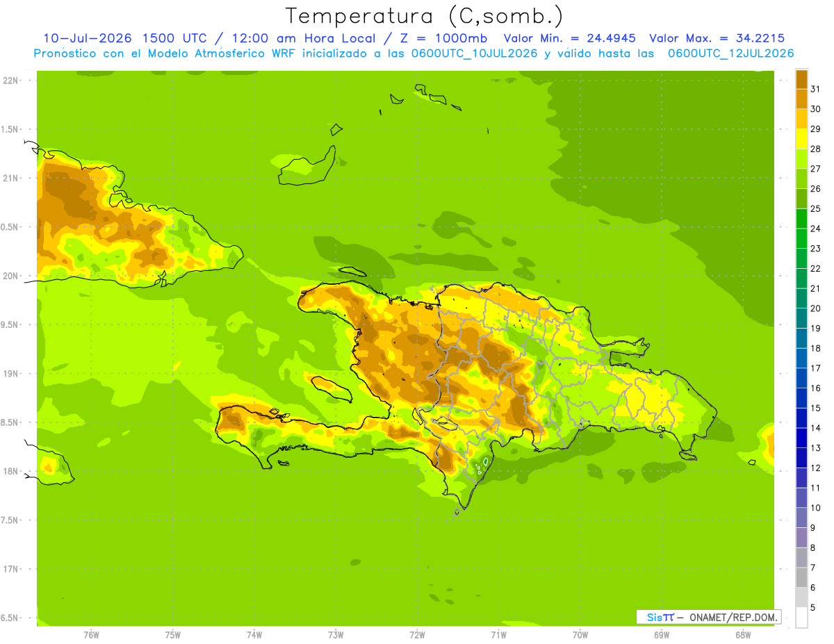Click the '70W' longitude axis label
The image size is (834, 644).
click(x=580, y=635)
